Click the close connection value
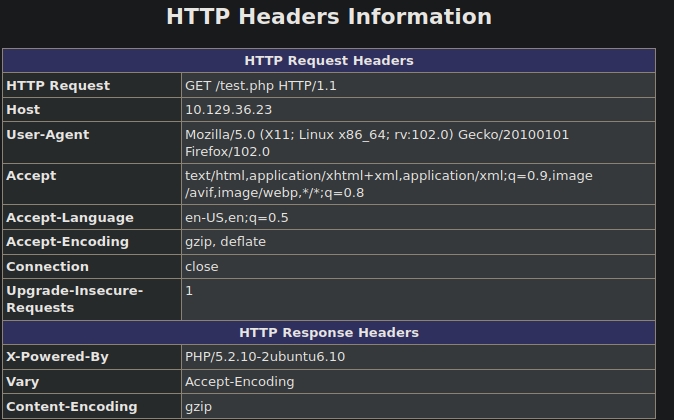The image size is (674, 420). tap(202, 267)
